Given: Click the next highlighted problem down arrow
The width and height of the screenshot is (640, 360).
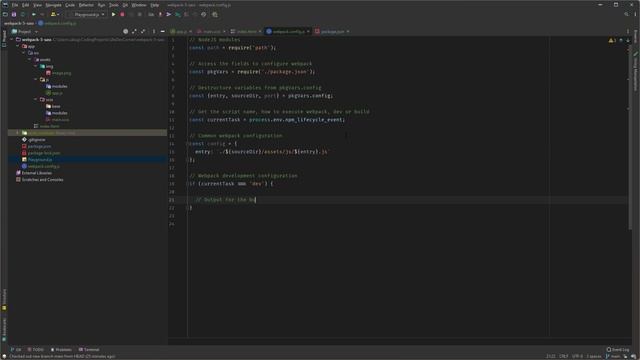Looking at the screenshot, I should pyautogui.click(x=628, y=40).
